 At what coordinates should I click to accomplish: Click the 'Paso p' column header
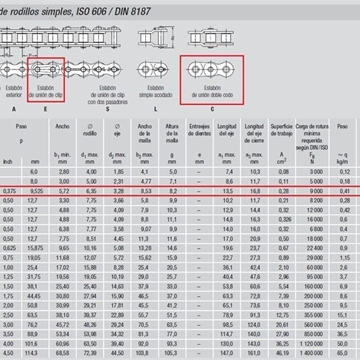click(x=21, y=133)
